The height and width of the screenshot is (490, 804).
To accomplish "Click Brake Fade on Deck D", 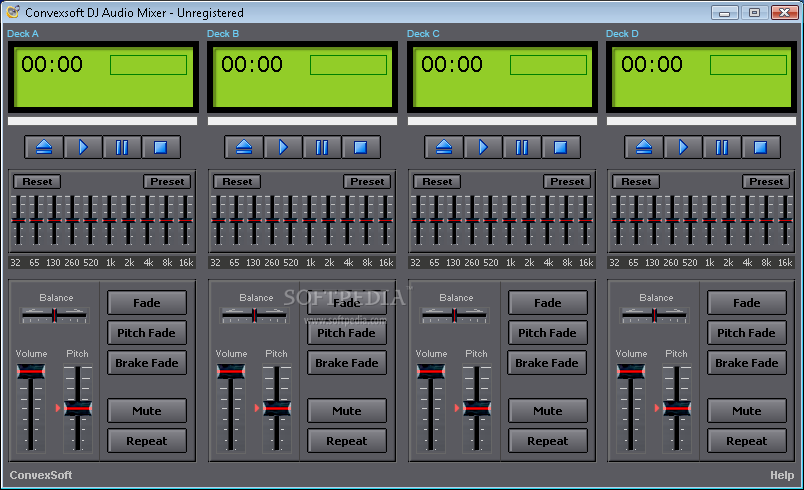I will (747, 362).
